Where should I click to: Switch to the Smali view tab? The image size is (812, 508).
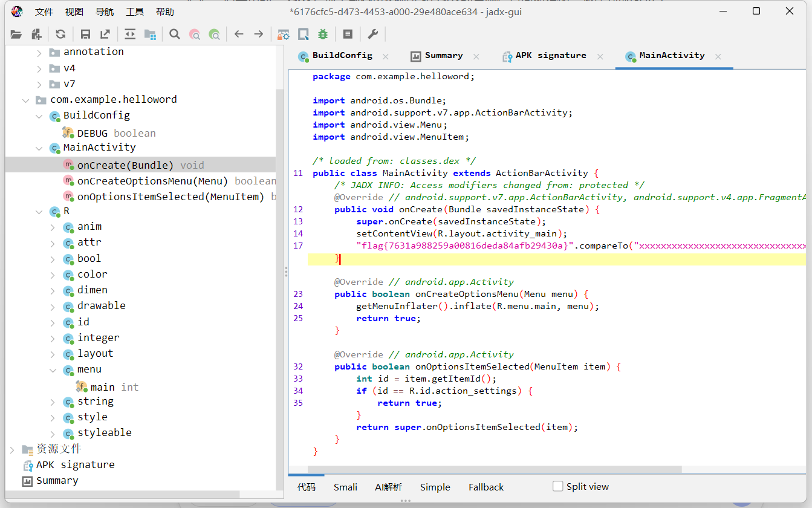point(345,487)
